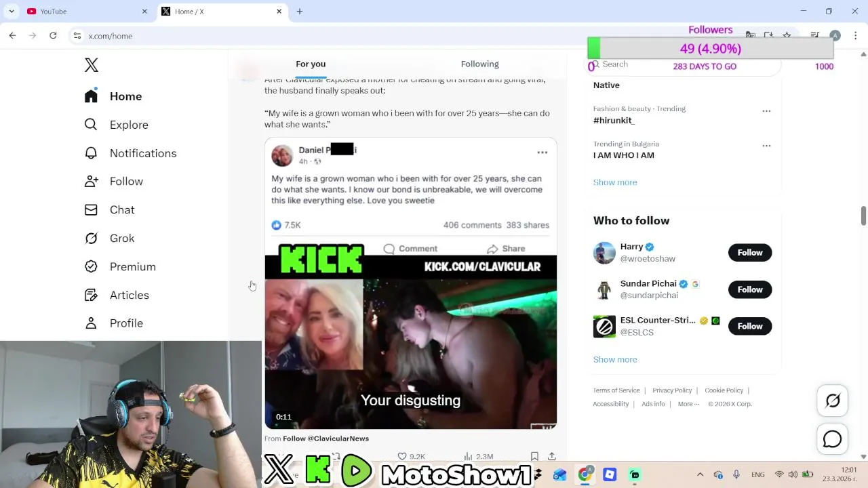Open Roblox from the taskbar

tap(610, 474)
